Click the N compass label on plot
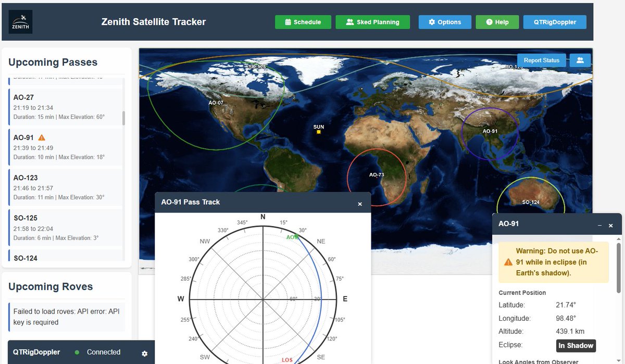Screen dimensions: 625x364 click(x=263, y=217)
